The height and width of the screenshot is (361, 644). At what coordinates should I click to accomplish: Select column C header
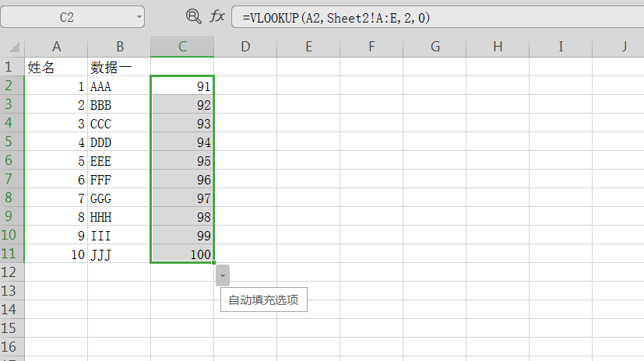(x=182, y=47)
